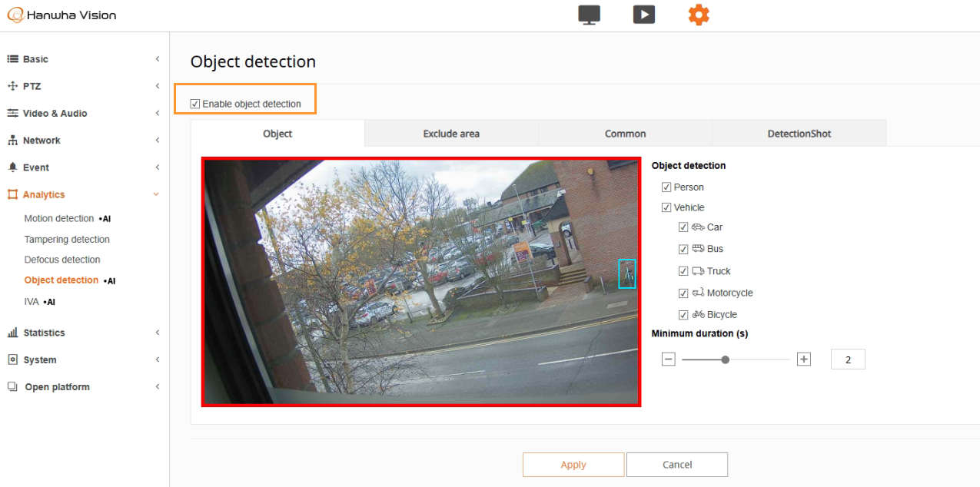The height and width of the screenshot is (487, 980).
Task: Switch to the DetectionShot tab
Action: click(x=799, y=133)
